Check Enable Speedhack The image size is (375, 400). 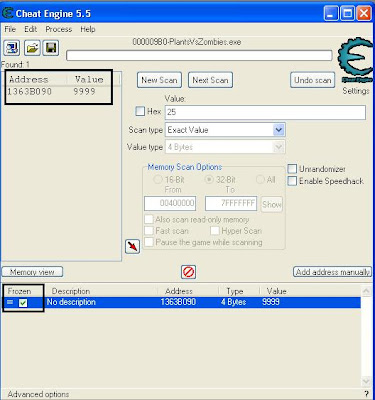292,181
